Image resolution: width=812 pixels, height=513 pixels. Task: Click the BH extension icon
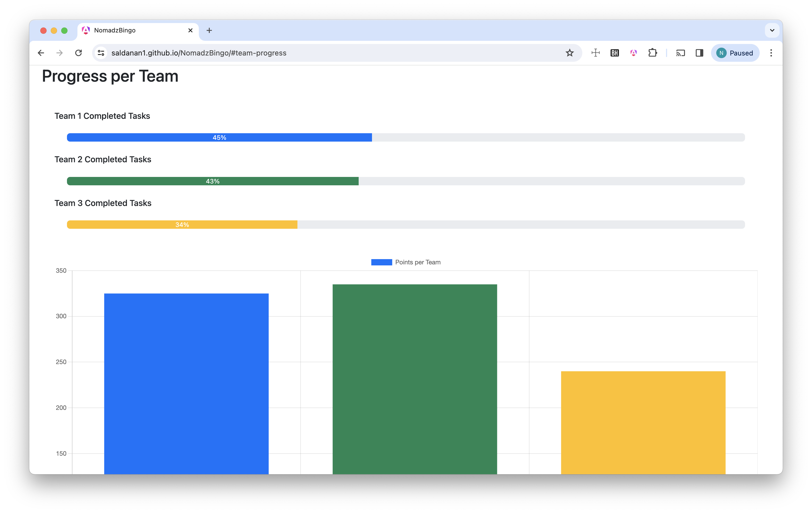pos(615,53)
